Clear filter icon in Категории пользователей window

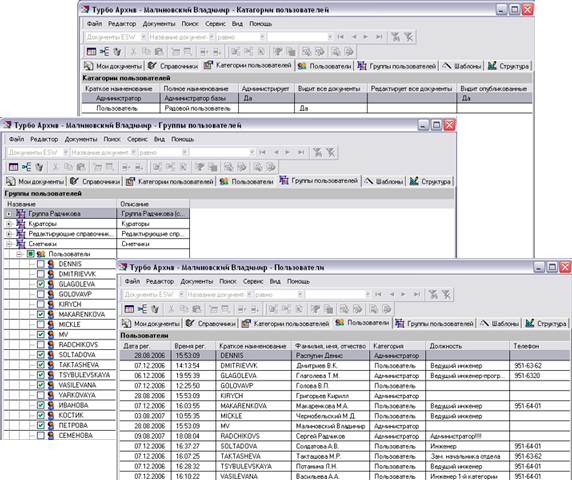pos(409,37)
